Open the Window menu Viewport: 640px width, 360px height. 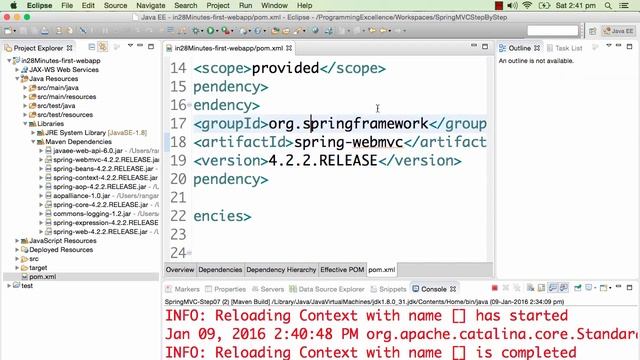274,6
